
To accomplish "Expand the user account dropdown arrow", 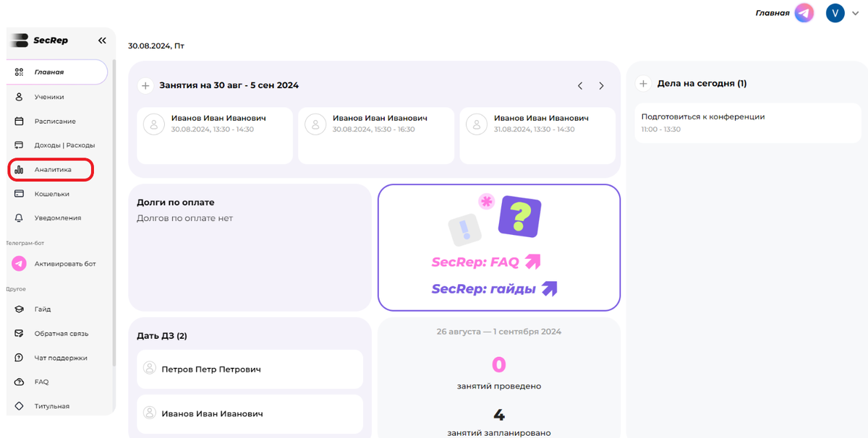I will (x=854, y=13).
